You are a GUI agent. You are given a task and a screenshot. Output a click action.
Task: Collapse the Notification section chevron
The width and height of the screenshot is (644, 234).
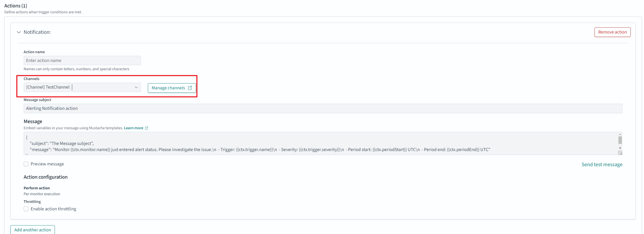(19, 32)
